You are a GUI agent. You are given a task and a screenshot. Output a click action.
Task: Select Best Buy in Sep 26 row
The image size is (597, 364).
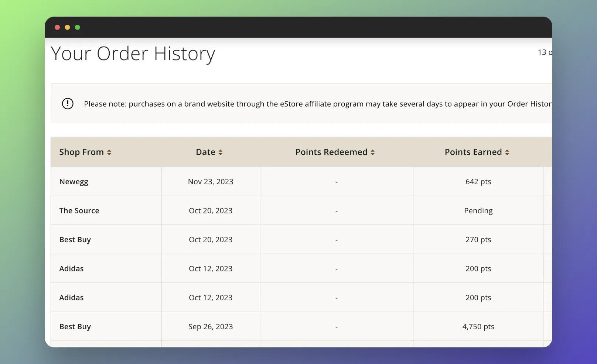75,327
